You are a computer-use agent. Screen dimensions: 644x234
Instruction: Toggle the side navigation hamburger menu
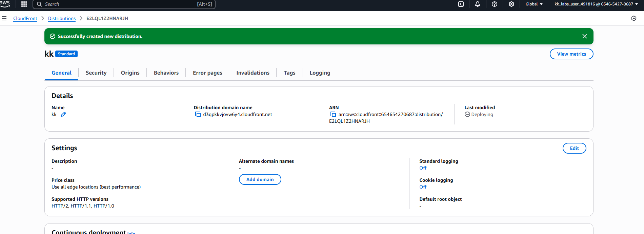tap(4, 18)
